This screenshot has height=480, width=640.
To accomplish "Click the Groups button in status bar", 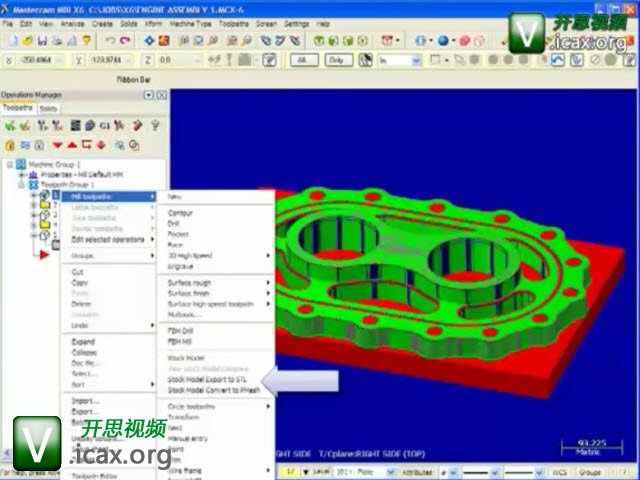I will 590,472.
